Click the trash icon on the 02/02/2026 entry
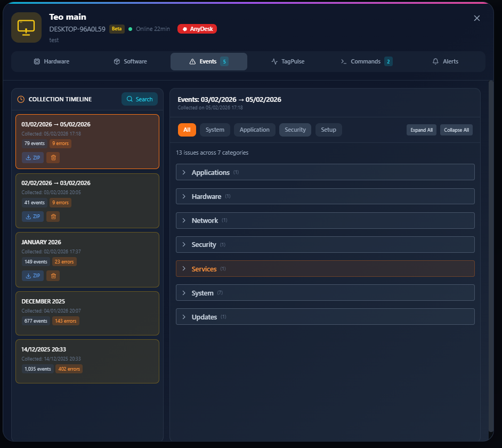 53,217
